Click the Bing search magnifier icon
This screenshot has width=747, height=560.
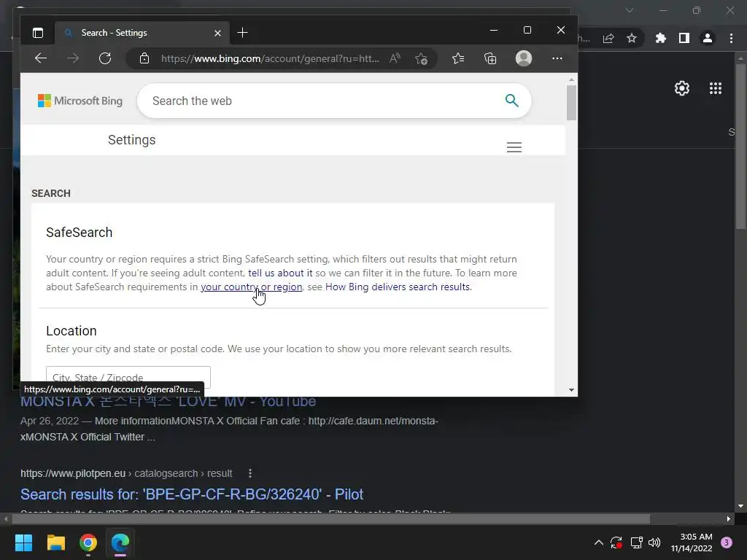[511, 101]
